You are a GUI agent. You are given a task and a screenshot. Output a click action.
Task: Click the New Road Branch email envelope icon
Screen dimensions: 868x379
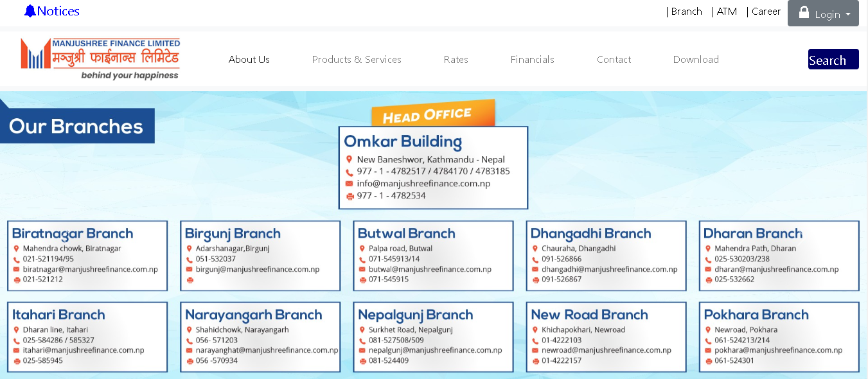tap(535, 351)
